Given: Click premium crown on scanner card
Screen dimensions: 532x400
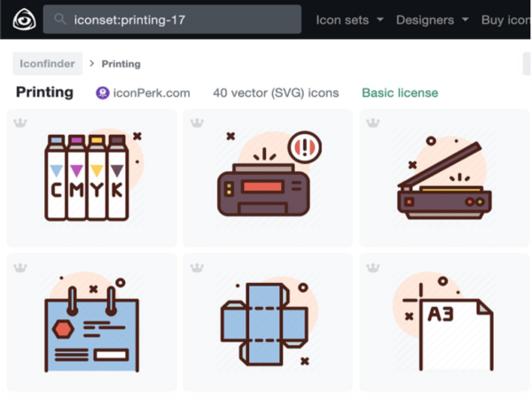Looking at the screenshot, I should pos(373,123).
